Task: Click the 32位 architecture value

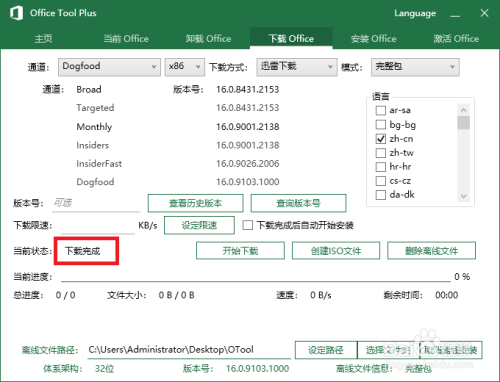Action: pyautogui.click(x=104, y=369)
